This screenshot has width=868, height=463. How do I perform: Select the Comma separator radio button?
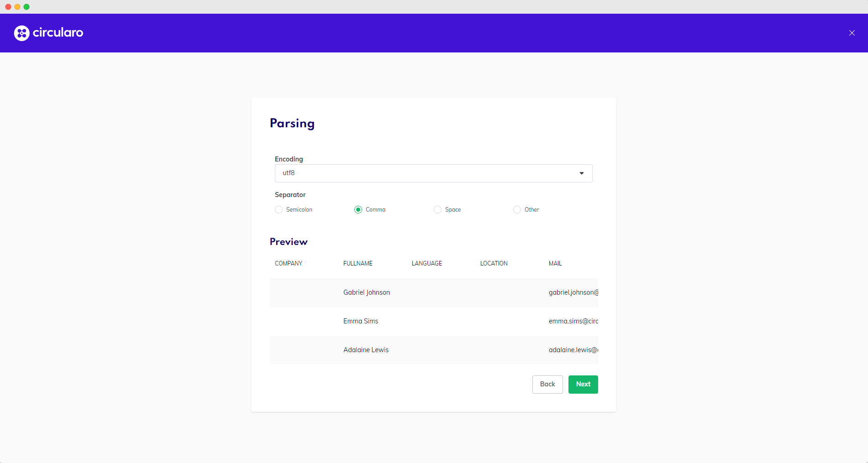[358, 210]
